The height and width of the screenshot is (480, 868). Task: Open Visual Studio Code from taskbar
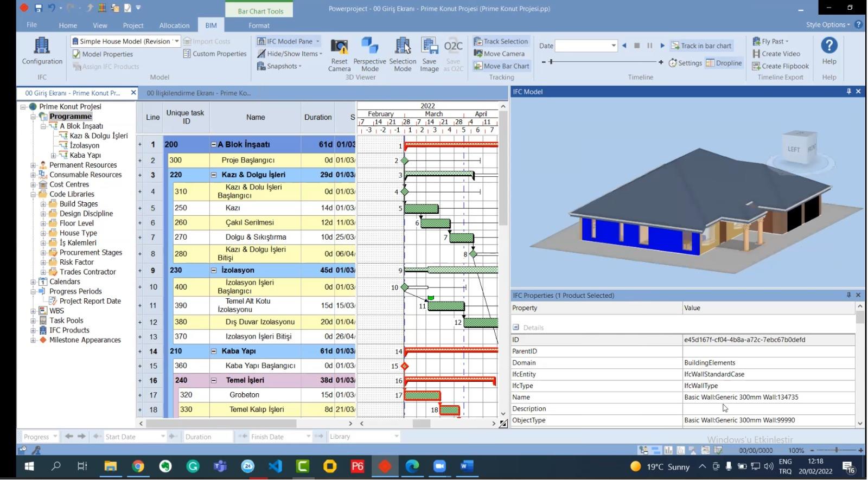(x=275, y=466)
